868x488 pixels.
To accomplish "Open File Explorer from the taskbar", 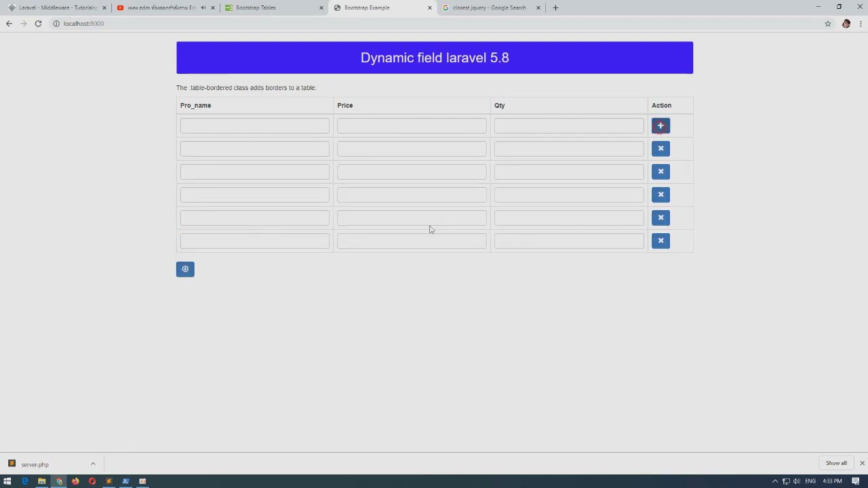I will (41, 481).
